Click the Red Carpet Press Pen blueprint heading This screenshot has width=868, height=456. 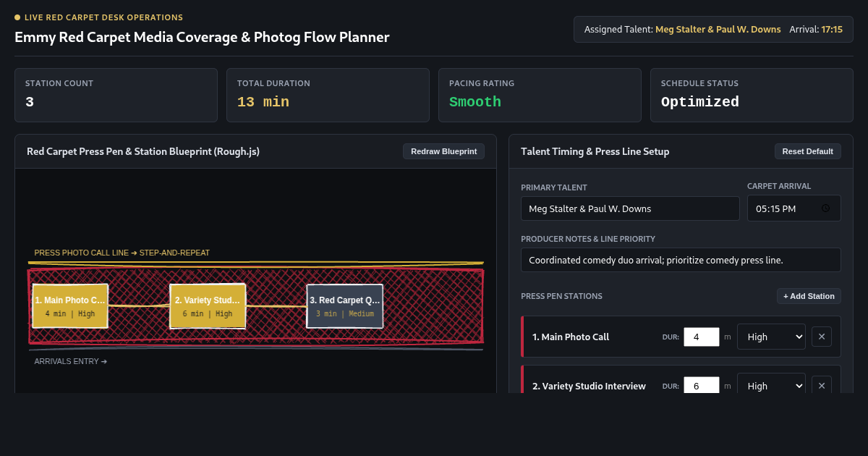pos(143,151)
